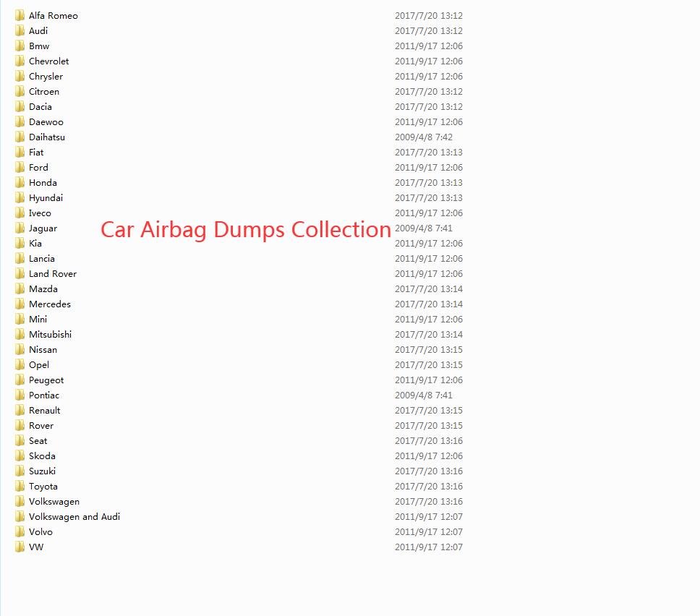Click the Toyota row modified date
This screenshot has height=616, width=700.
(x=429, y=486)
